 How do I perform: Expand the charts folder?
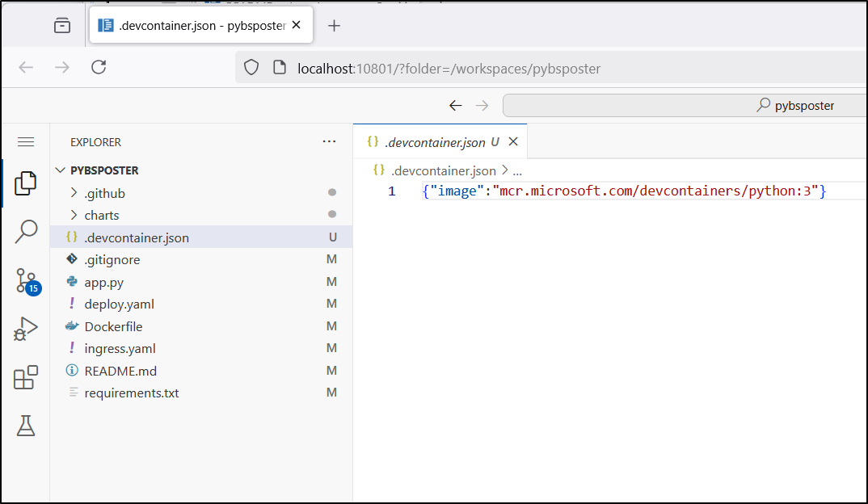101,215
